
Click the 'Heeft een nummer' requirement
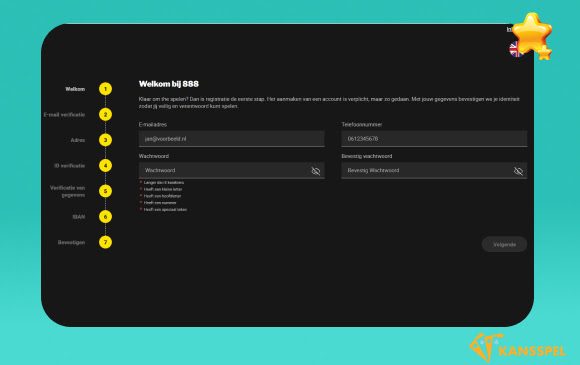[160, 203]
